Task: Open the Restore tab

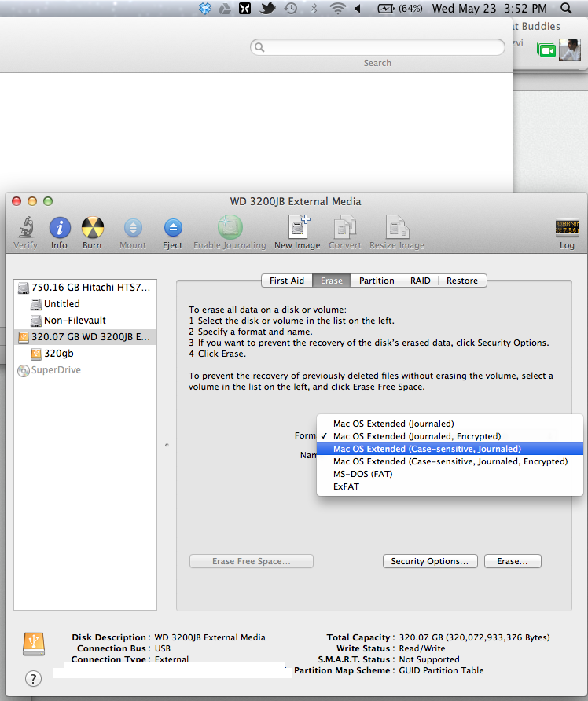Action: 462,281
